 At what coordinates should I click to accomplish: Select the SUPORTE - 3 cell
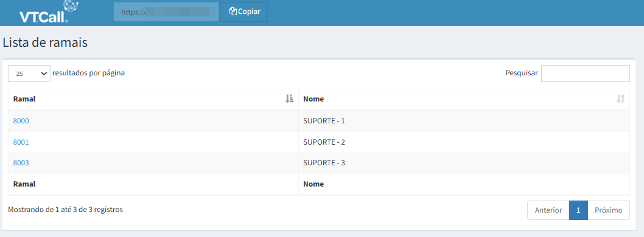point(464,163)
